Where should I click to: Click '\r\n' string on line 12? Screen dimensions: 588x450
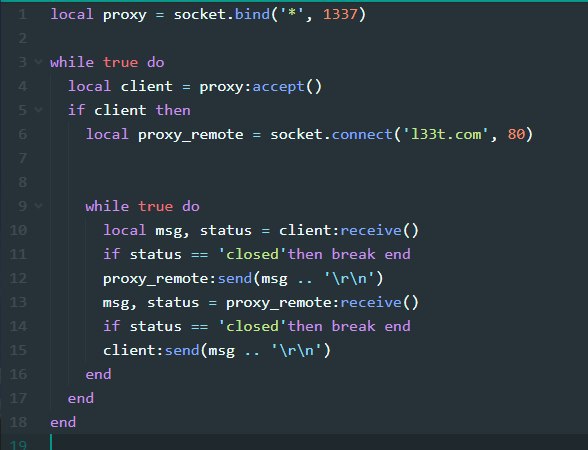click(349, 278)
